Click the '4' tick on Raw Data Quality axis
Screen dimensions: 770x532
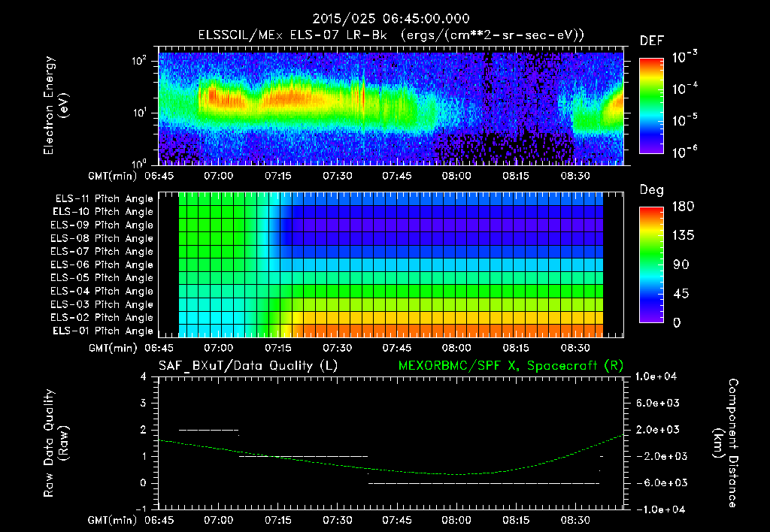click(144, 377)
